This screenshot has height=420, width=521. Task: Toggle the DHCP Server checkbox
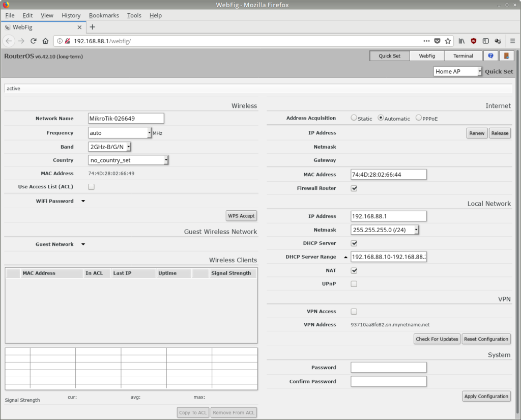354,243
